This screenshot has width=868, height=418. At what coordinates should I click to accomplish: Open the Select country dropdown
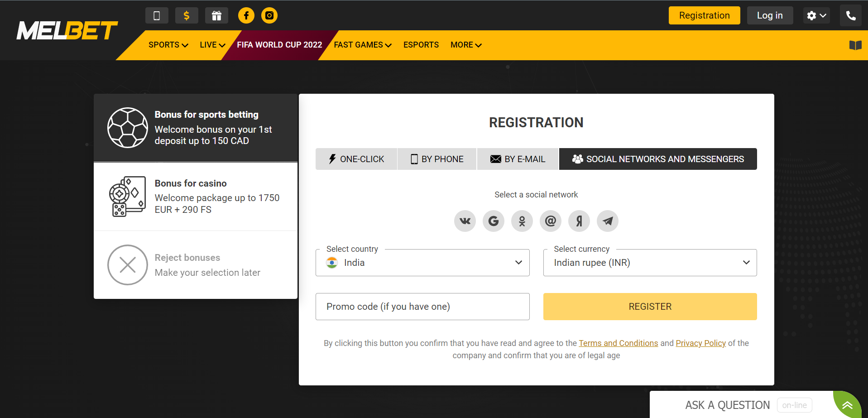(422, 263)
